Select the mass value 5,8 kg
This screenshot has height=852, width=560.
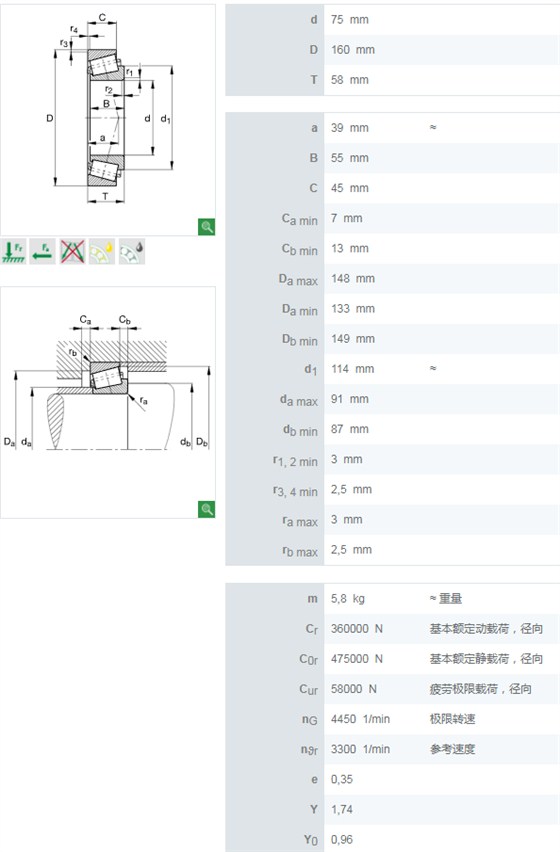coord(348,599)
